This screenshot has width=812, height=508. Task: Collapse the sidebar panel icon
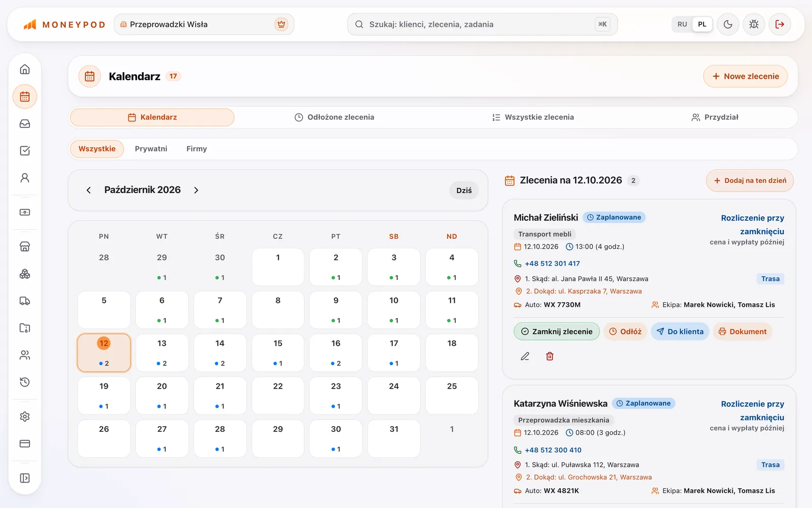25,478
